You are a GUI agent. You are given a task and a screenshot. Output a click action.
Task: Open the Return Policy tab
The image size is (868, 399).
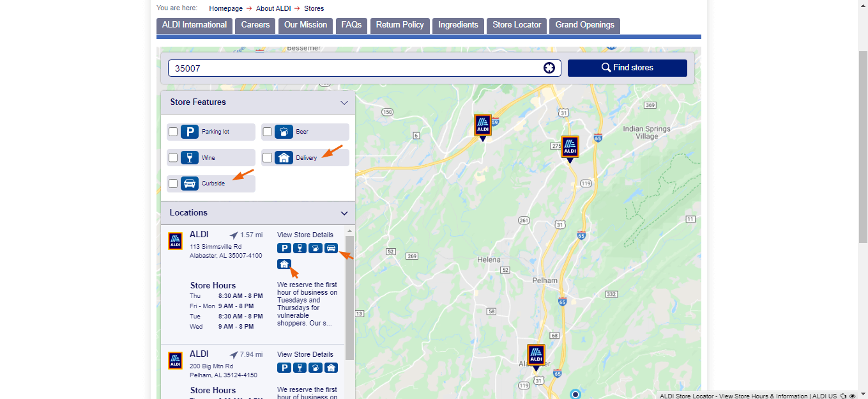(400, 26)
